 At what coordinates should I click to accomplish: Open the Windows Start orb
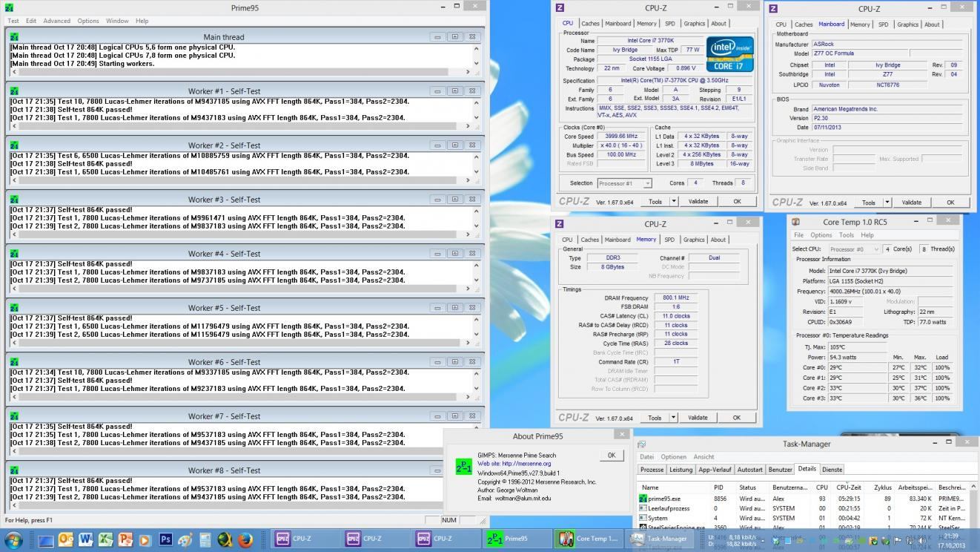click(13, 539)
